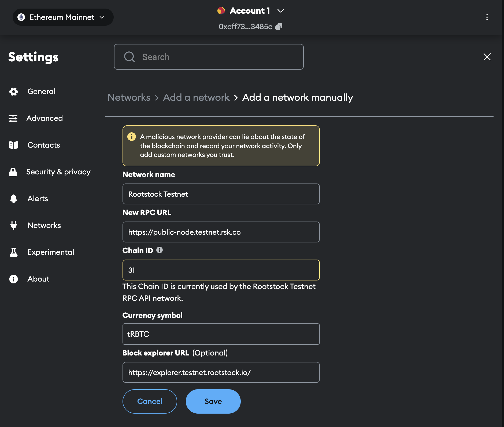
Task: Click the Experimental flask icon
Action: coord(13,252)
